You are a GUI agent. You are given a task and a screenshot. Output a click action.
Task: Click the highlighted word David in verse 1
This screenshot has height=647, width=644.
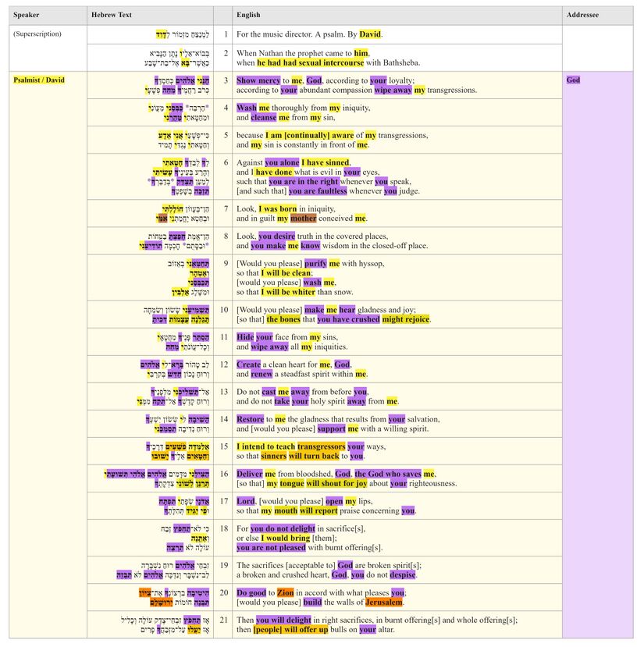pos(370,34)
